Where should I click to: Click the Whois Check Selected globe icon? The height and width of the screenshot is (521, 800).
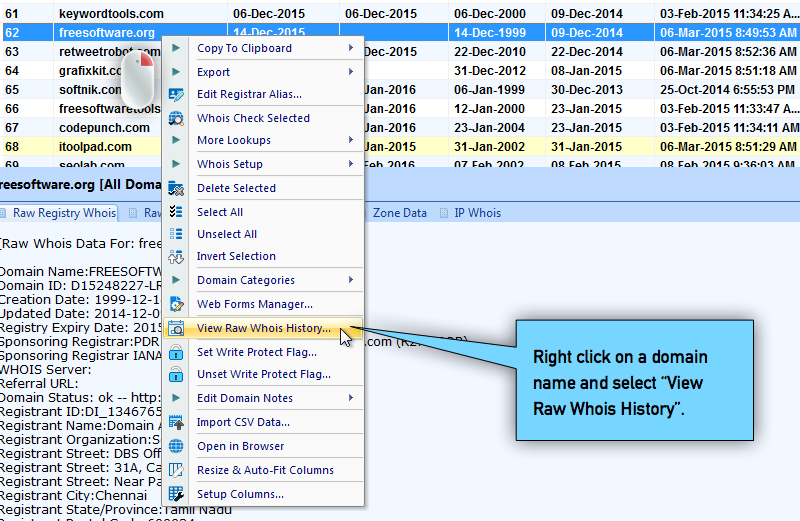point(176,118)
